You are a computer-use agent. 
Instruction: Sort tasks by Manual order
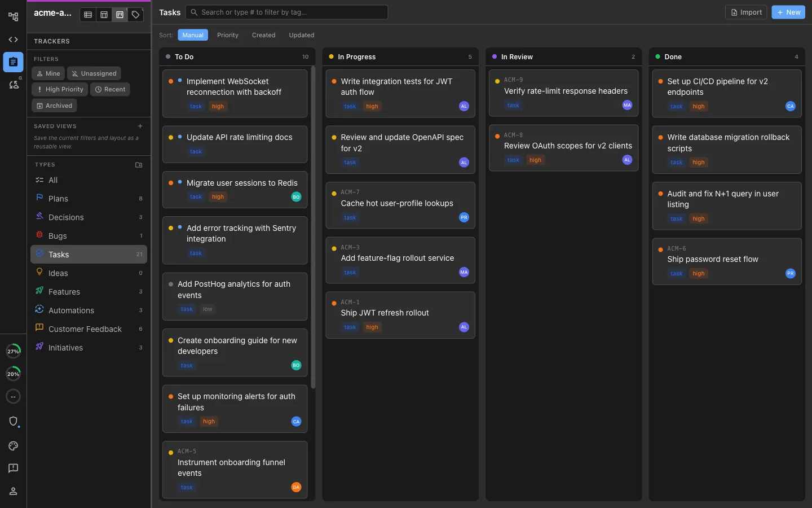pos(193,35)
